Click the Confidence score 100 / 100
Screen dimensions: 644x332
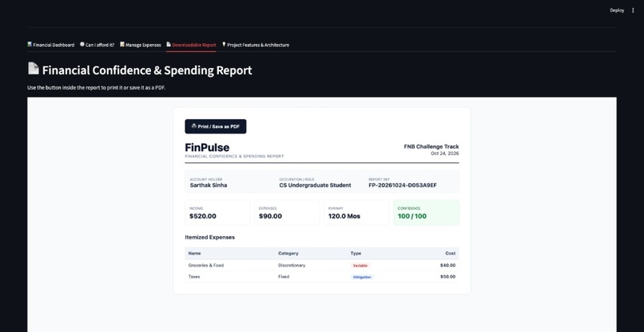(x=412, y=216)
